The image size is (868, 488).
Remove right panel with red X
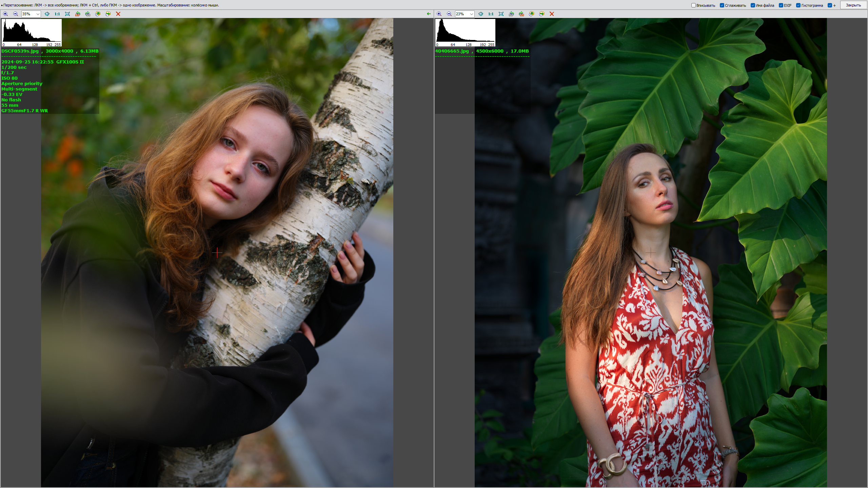click(x=552, y=14)
